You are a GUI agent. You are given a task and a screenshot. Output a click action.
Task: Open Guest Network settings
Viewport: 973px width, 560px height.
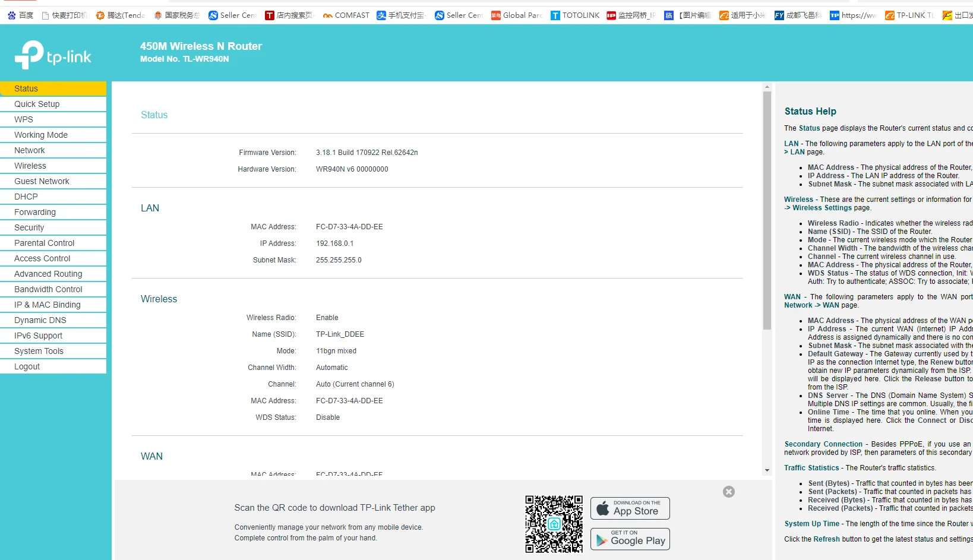tap(53, 181)
